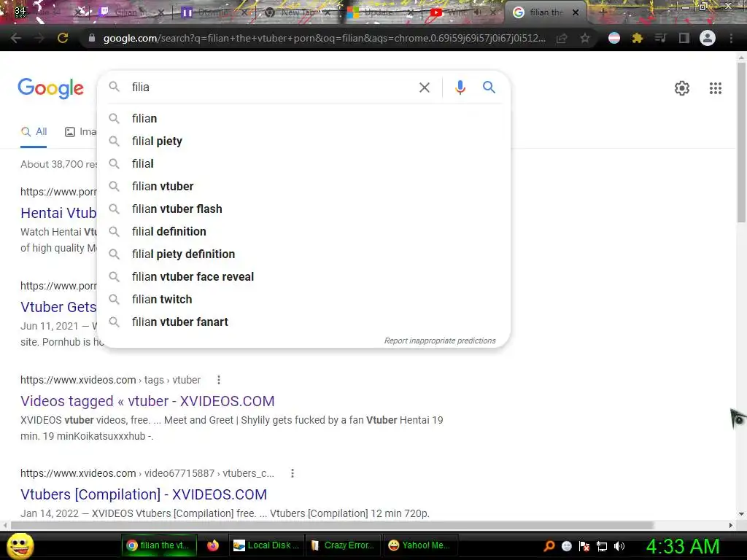Choose the 'filial piety' suggestion

304,141
